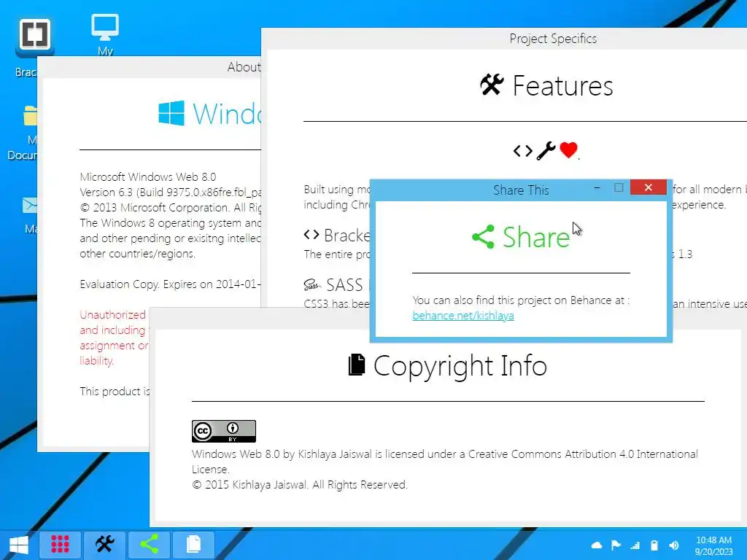Open the red apps grid taskbar icon
Screen dimensions: 747x560
[60, 544]
